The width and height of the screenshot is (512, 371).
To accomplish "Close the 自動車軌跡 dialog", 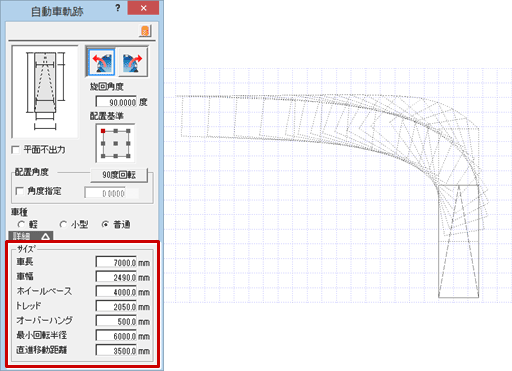I will tap(144, 8).
